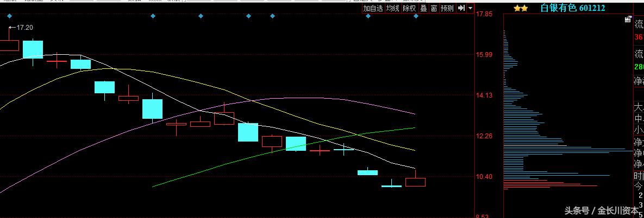Toggle sub-windows with 窗 button
Image resolution: width=644 pixels, height=218 pixels.
coord(434,8)
